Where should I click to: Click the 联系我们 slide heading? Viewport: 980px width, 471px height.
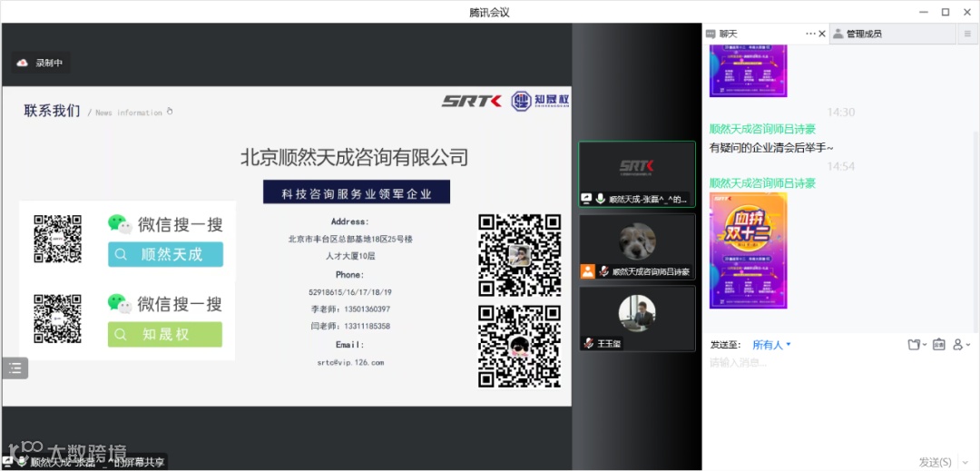[52, 111]
